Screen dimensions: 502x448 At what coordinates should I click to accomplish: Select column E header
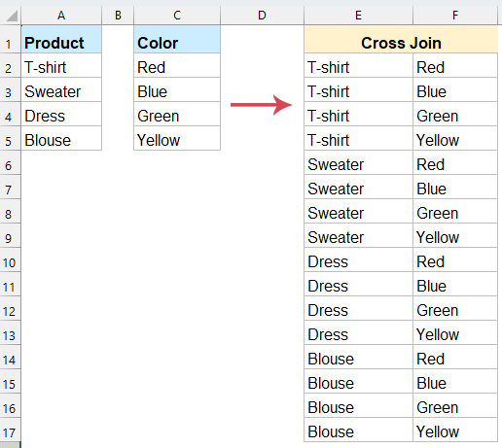[x=358, y=16]
